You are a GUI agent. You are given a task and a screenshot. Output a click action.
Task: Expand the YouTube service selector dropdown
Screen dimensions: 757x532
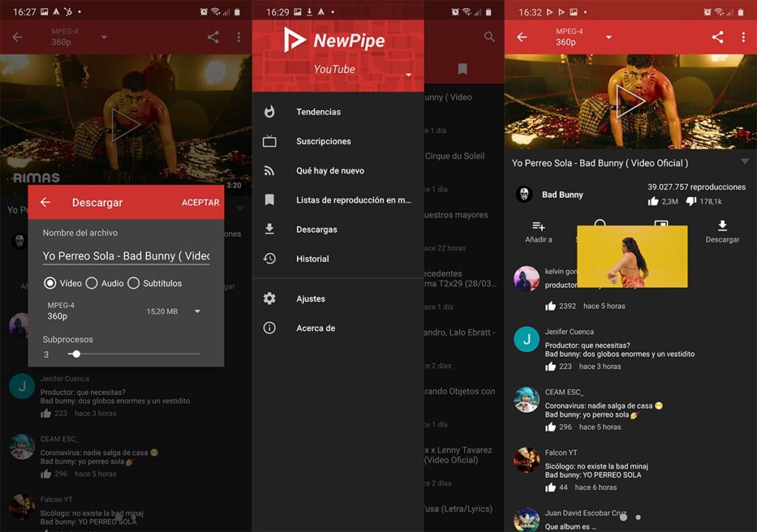408,75
